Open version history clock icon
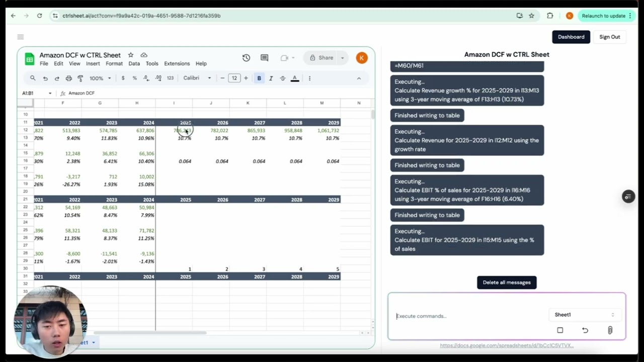This screenshot has width=644, height=362. click(x=246, y=58)
